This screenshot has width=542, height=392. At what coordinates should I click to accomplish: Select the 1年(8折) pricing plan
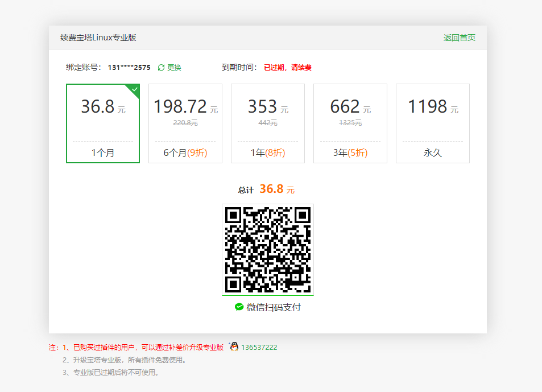[x=267, y=123]
